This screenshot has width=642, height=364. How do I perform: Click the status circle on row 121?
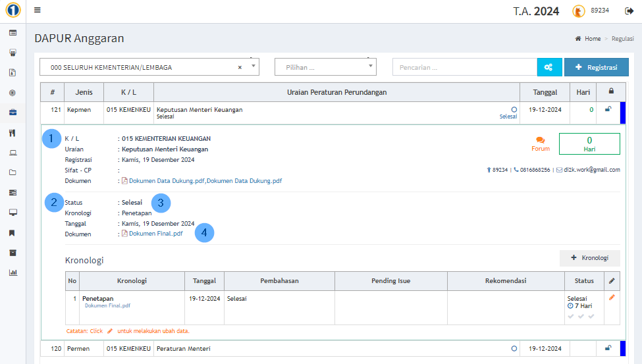(514, 109)
